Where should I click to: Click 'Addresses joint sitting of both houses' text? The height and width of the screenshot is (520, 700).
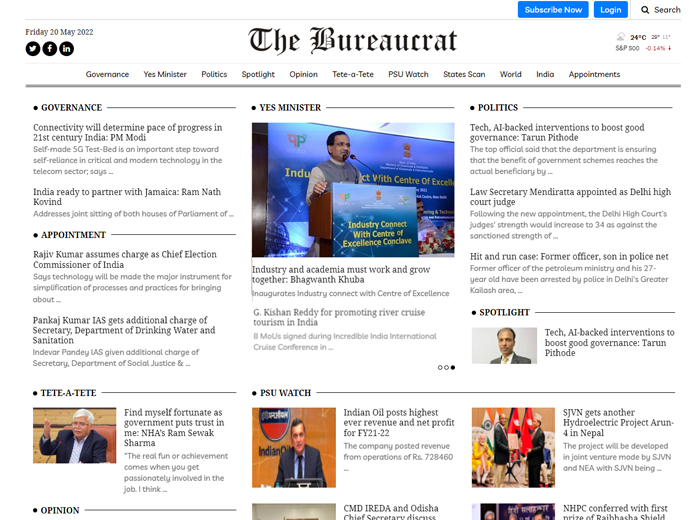pyautogui.click(x=133, y=214)
